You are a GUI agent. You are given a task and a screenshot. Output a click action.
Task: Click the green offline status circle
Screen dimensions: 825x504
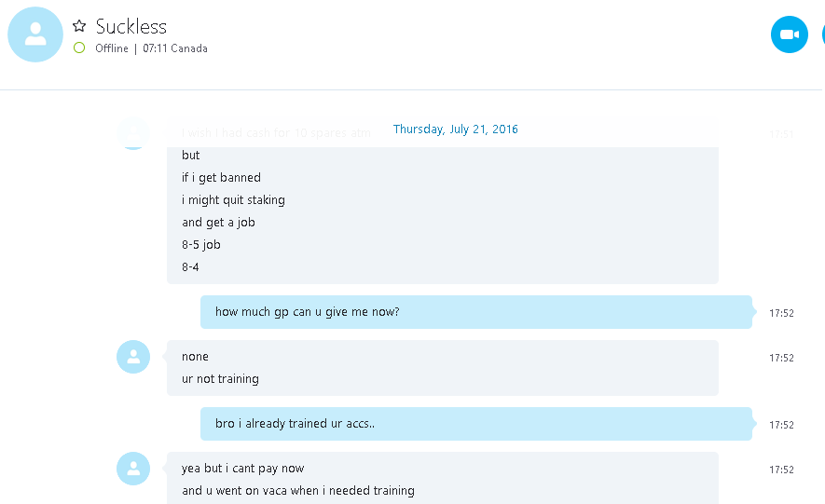(x=79, y=48)
